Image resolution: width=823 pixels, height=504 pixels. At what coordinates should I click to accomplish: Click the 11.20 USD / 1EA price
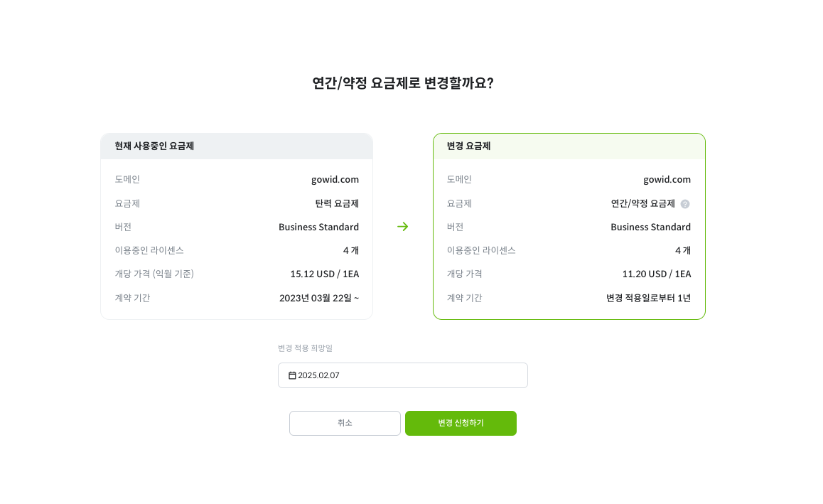pyautogui.click(x=656, y=274)
